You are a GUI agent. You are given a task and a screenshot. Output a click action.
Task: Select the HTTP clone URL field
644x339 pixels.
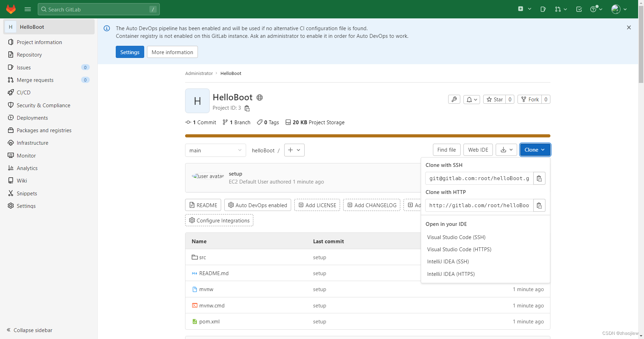point(479,205)
